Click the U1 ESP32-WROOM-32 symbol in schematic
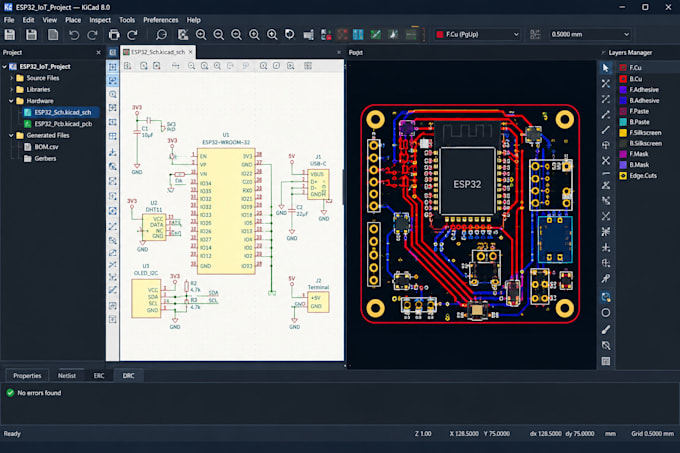Viewport: 680px width, 453px height. tap(226, 212)
